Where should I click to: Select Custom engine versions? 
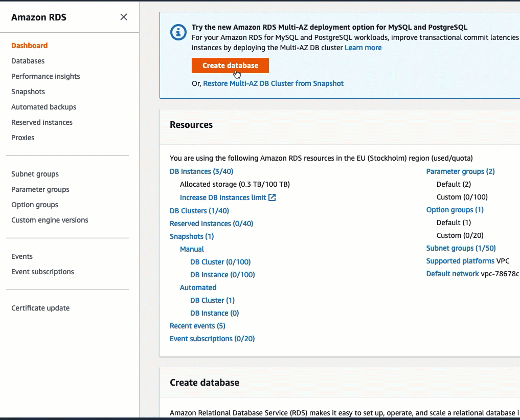(x=50, y=220)
